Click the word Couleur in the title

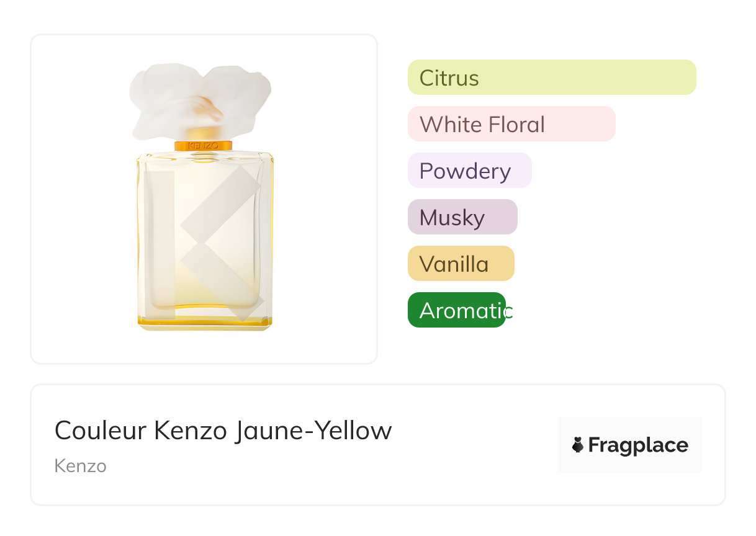[101, 431]
